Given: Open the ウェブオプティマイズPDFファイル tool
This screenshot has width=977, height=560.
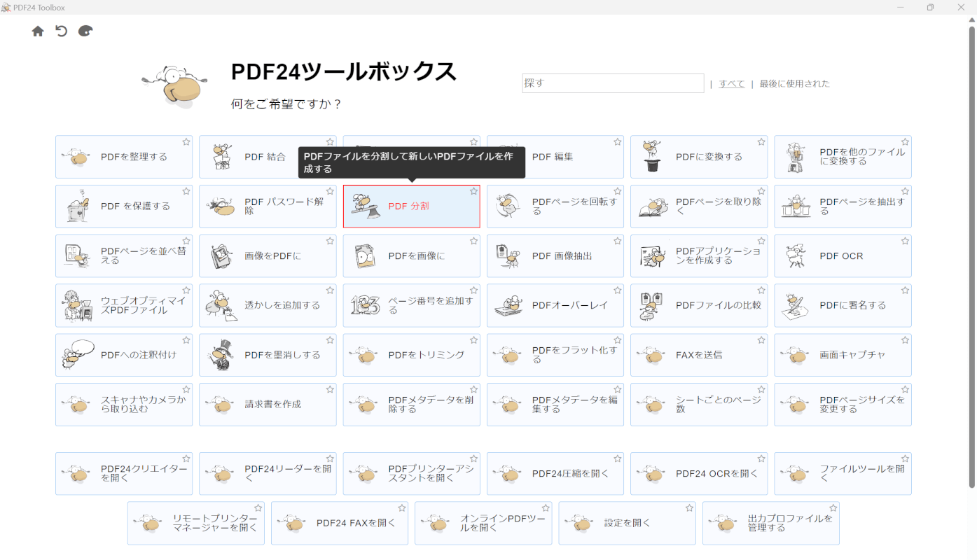Looking at the screenshot, I should [124, 305].
